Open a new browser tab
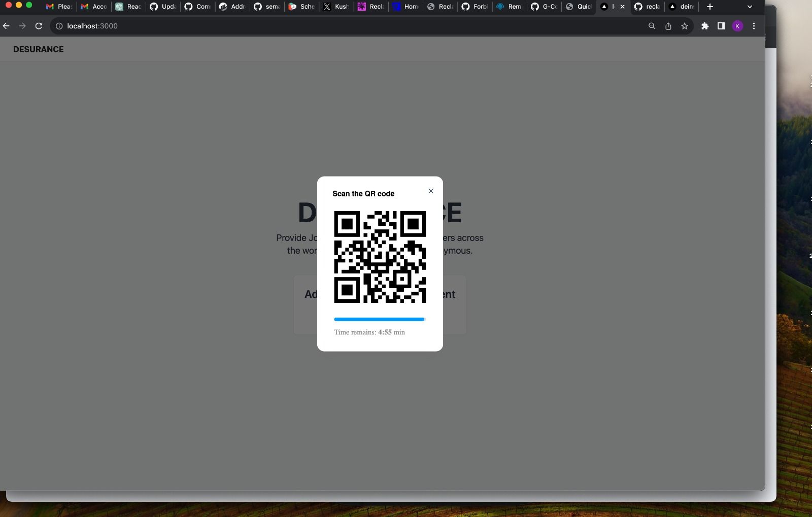Image resolution: width=812 pixels, height=517 pixels. (710, 7)
